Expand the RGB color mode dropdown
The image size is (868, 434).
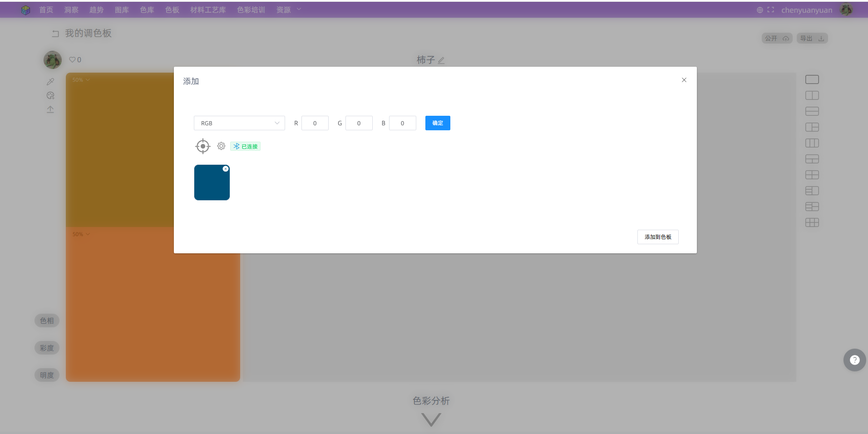[x=239, y=123]
